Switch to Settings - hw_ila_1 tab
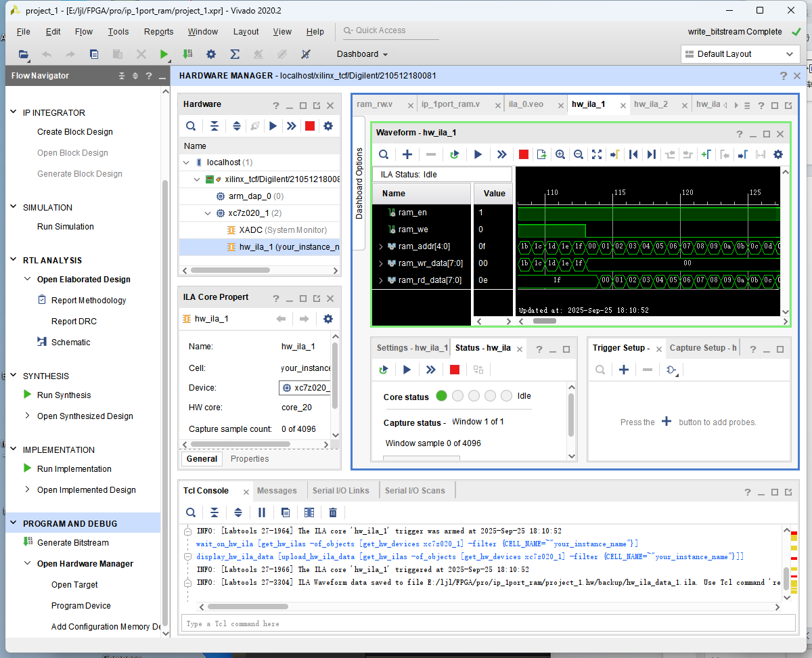Screen dimensions: 812x658 (x=412, y=347)
